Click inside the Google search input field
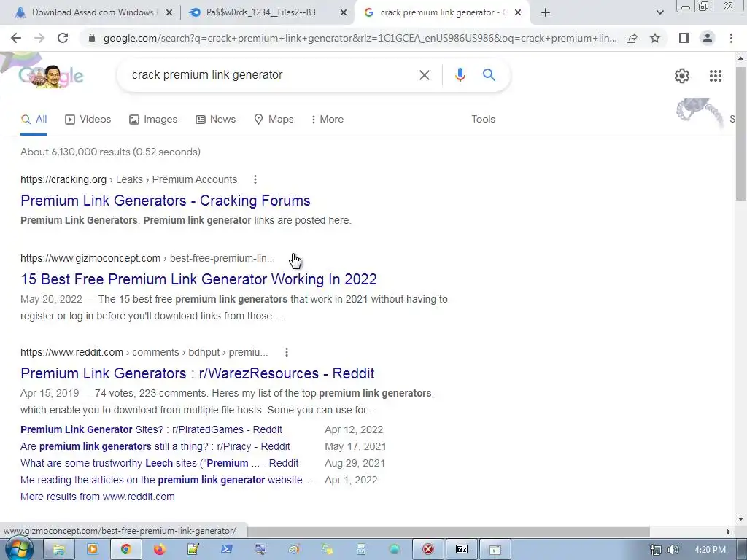This screenshot has height=560, width=747. pyautogui.click(x=271, y=75)
